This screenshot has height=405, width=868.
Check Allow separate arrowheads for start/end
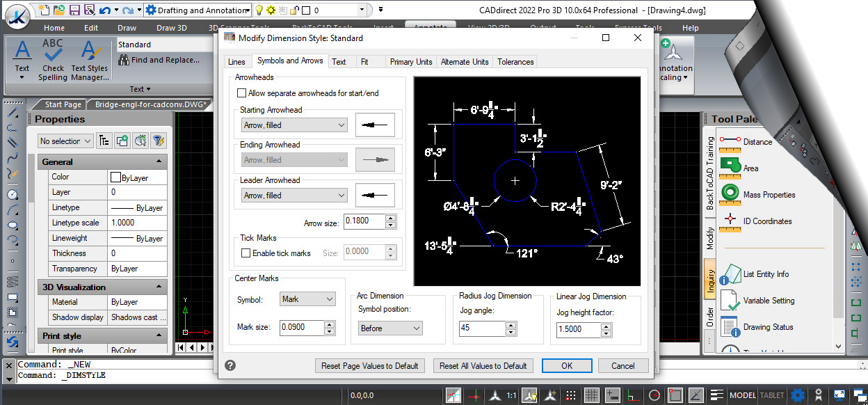[242, 93]
